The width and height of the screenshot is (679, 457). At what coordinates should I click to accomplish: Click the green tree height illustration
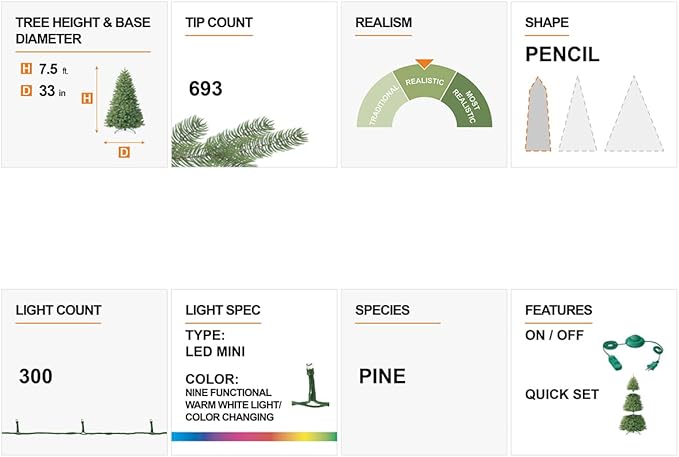pos(124,98)
